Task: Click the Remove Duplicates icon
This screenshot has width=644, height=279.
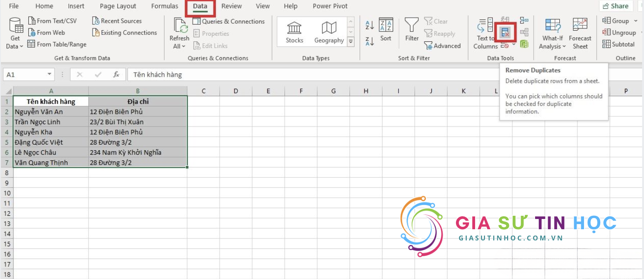Action: (x=505, y=32)
